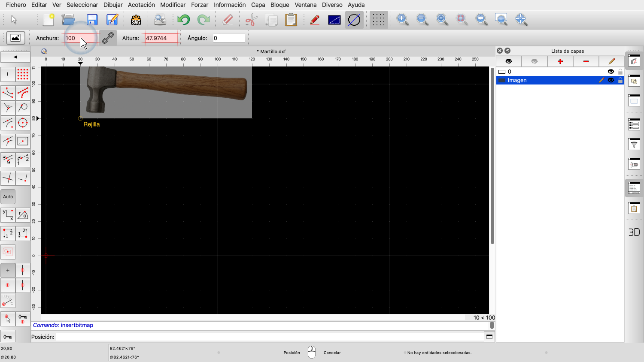Expand the command line history button
The image size is (644, 362).
[x=489, y=337]
